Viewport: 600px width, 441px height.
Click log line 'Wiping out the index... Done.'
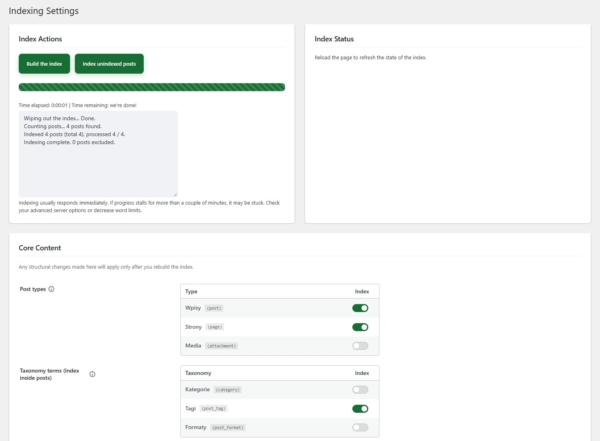coord(59,118)
